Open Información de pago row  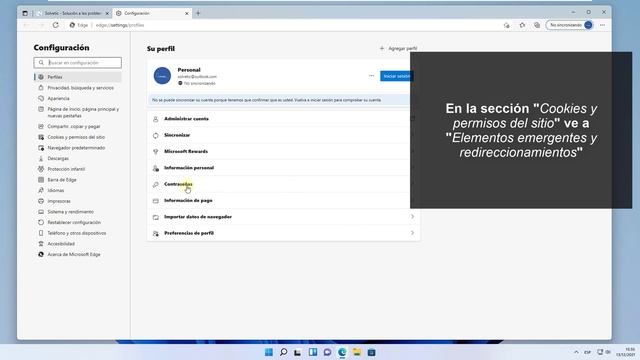click(283, 200)
